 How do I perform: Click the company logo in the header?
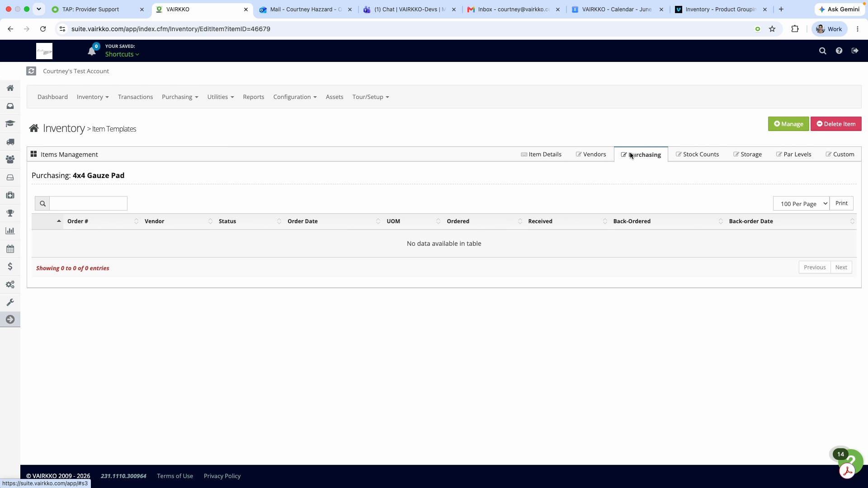click(x=44, y=51)
